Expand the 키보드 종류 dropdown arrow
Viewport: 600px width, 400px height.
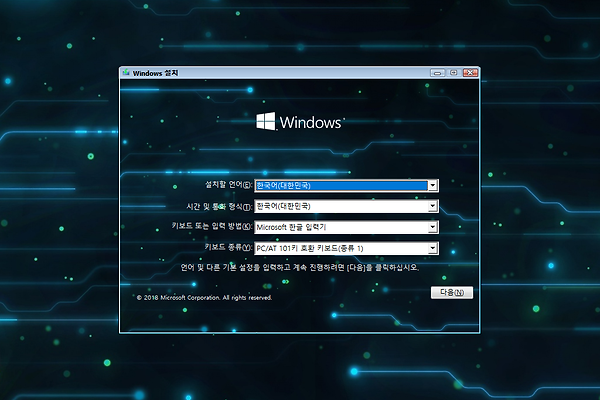[432, 247]
